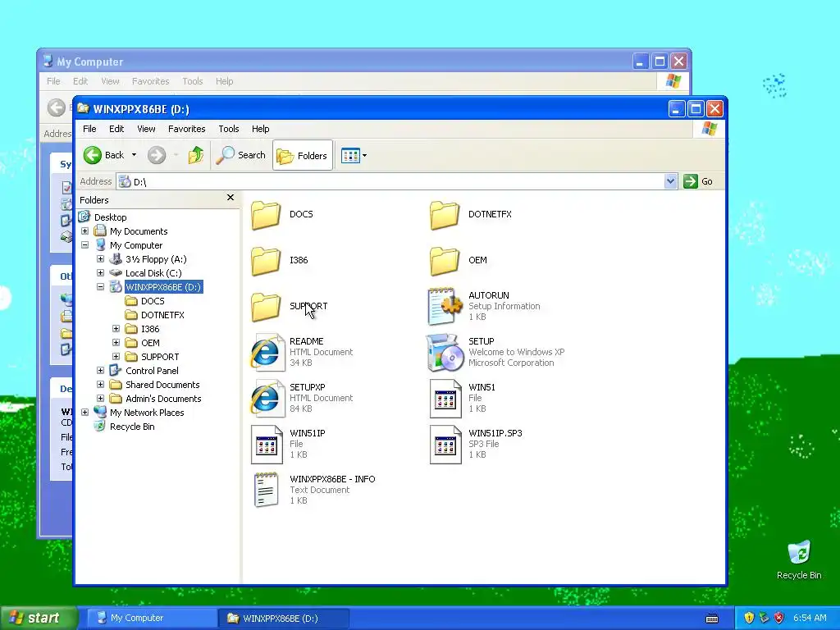
Task: Expand My Network Places tree node
Action: tap(84, 412)
